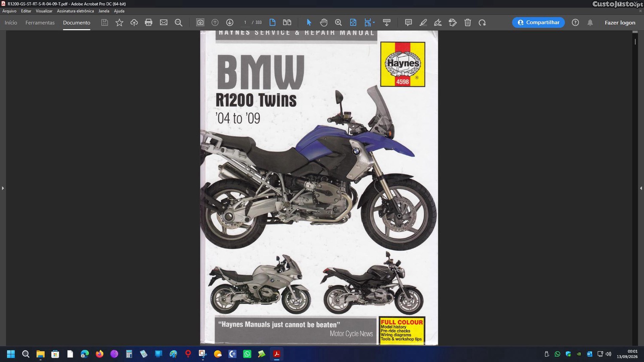This screenshot has width=644, height=362.
Task: Expand the right tools pane arrow
Action: pos(641,188)
